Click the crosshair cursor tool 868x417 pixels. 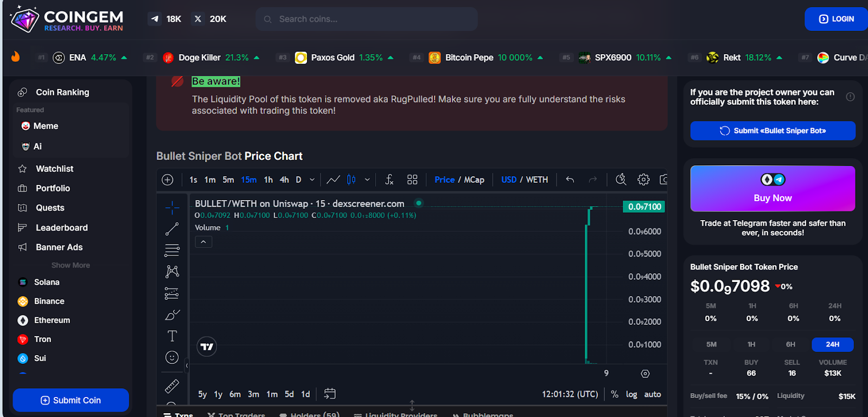pyautogui.click(x=172, y=207)
